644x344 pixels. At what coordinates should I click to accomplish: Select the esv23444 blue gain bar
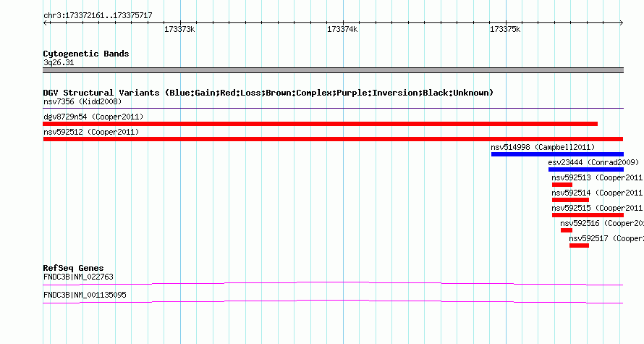click(585, 169)
